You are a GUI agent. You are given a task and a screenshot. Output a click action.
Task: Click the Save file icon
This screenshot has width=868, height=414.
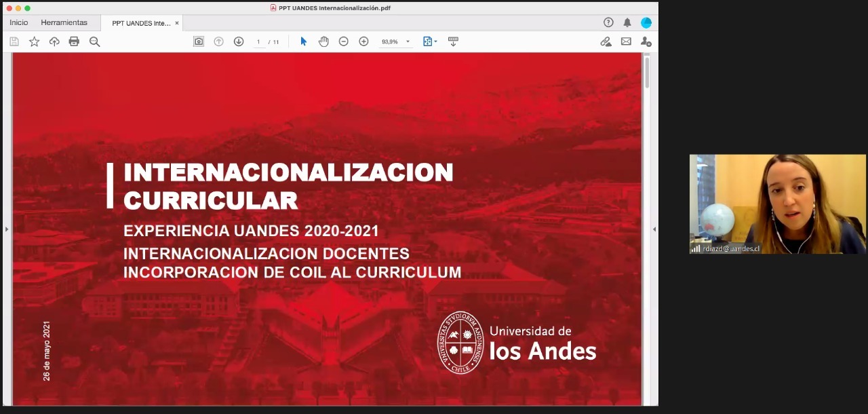pos(14,41)
